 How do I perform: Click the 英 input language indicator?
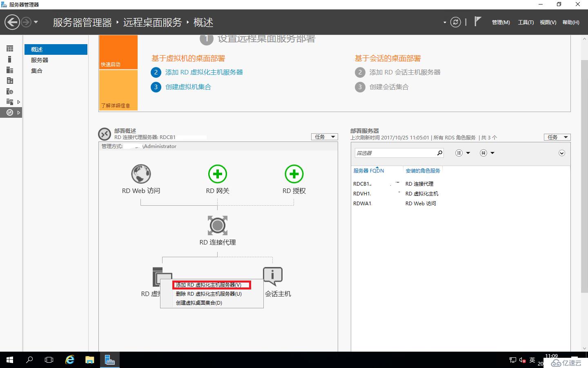532,360
